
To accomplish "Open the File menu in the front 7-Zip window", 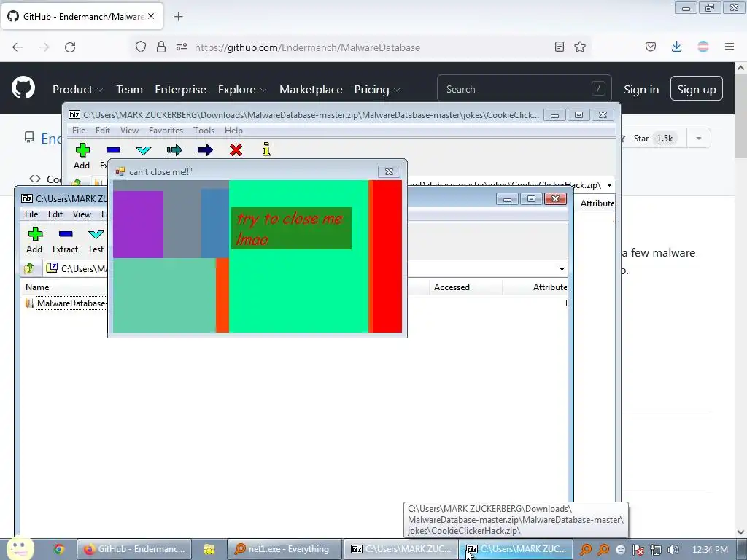I will coord(31,214).
